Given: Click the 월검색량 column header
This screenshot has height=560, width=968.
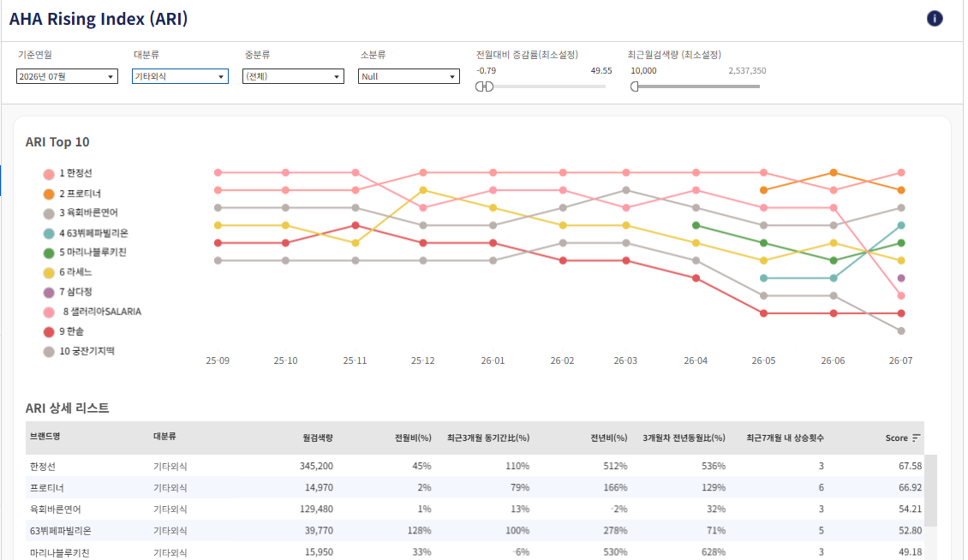Looking at the screenshot, I should pyautogui.click(x=317, y=438).
